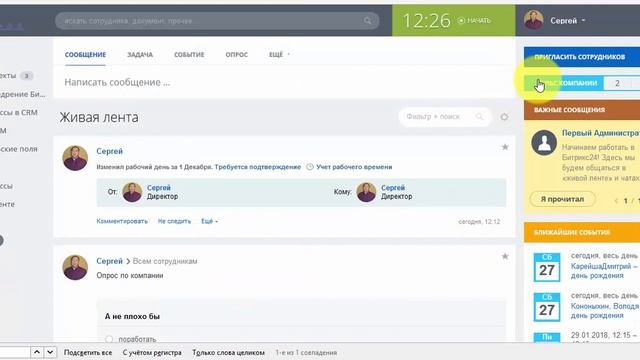Click the Написать сообщение field
Screen dimensions: 640x360
(x=284, y=82)
